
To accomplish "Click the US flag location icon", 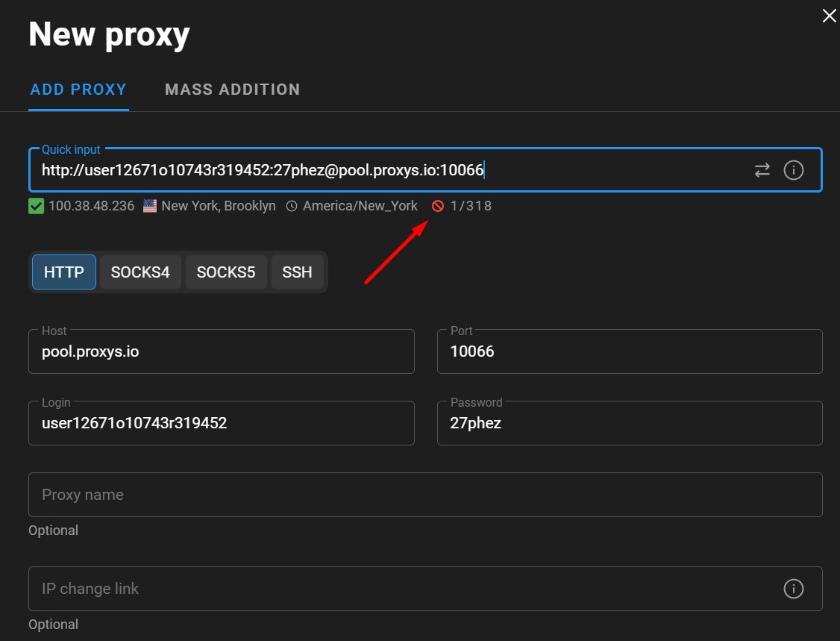I will [150, 206].
